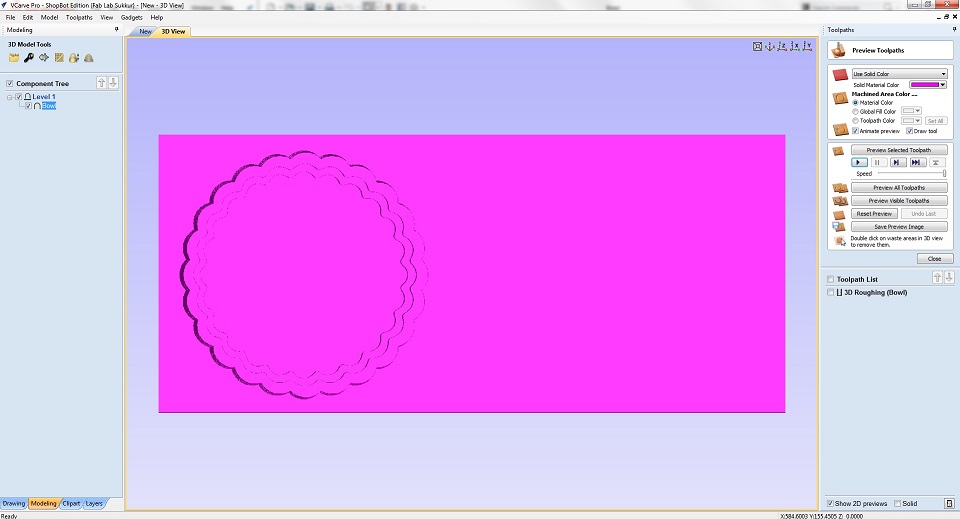Play the toolpath preview animation
Image resolution: width=960 pixels, height=519 pixels.
(x=859, y=162)
